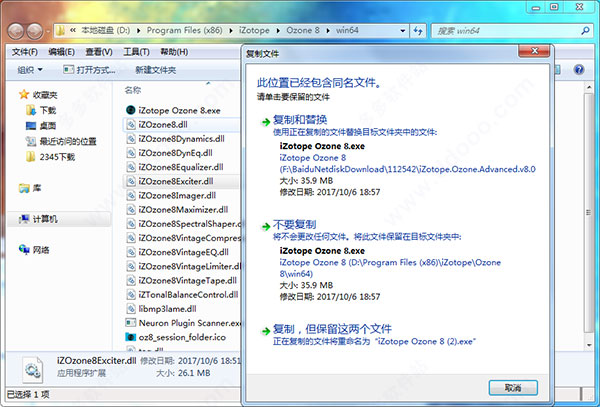The width and height of the screenshot is (600, 407).
Task: Click the Neuron Plugin Scanner.exe icon
Action: (131, 323)
